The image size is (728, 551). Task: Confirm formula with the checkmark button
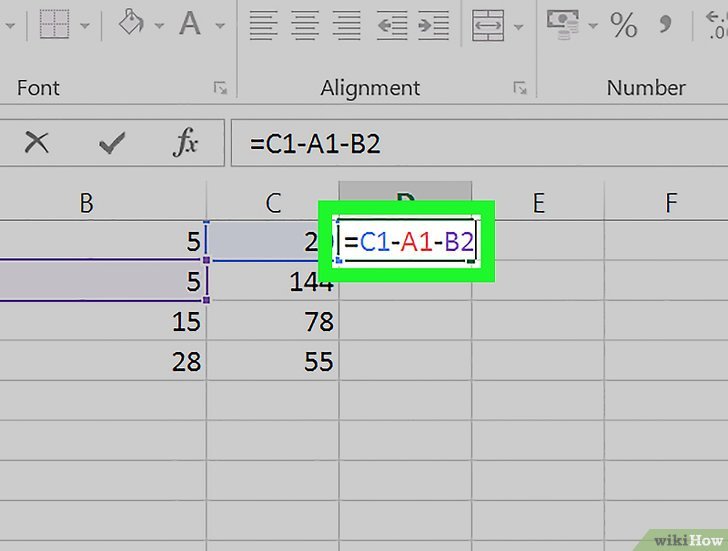[112, 142]
